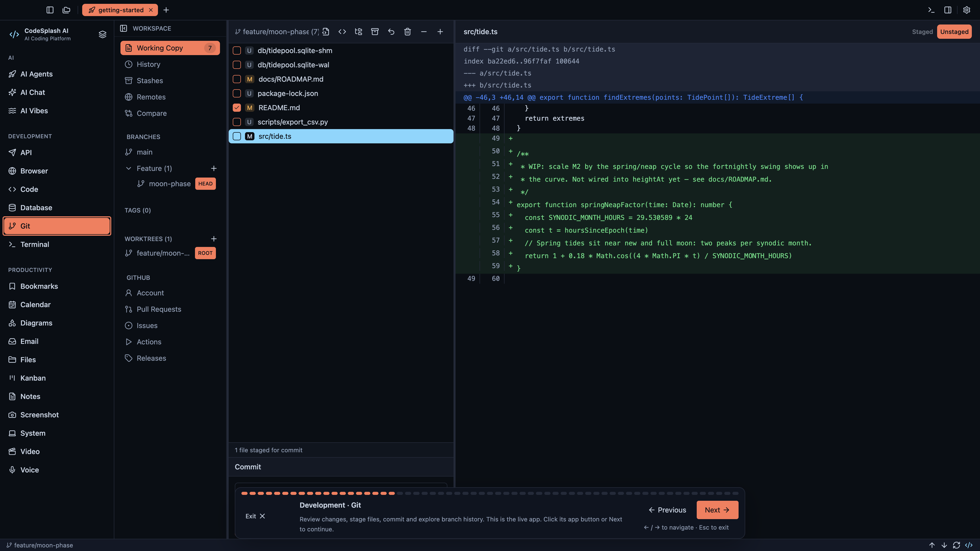Expand the Commit section header
Screen dimensions: 980x551
coord(341,467)
